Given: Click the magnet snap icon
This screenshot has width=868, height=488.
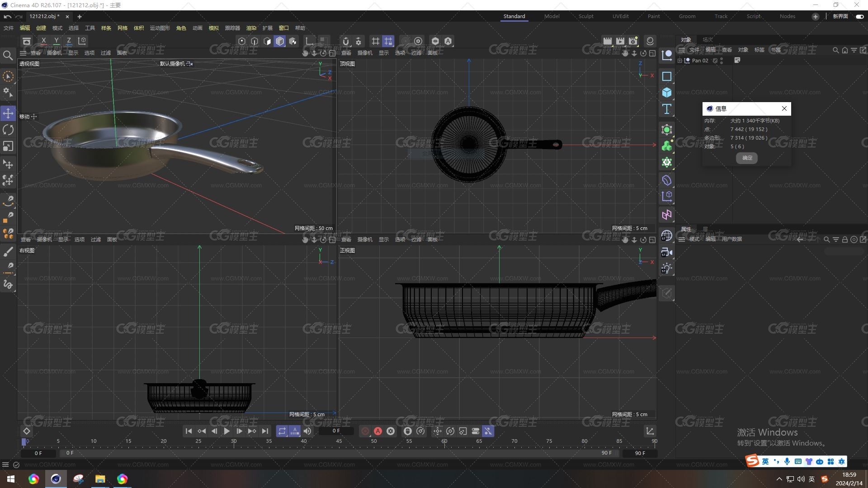Looking at the screenshot, I should tap(346, 41).
